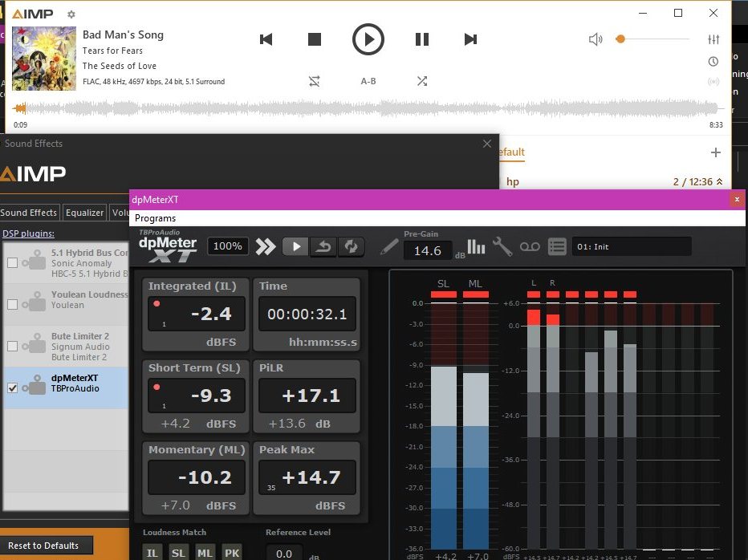The width and height of the screenshot is (748, 560).
Task: Mute the AIMP volume speaker icon
Action: [x=596, y=39]
